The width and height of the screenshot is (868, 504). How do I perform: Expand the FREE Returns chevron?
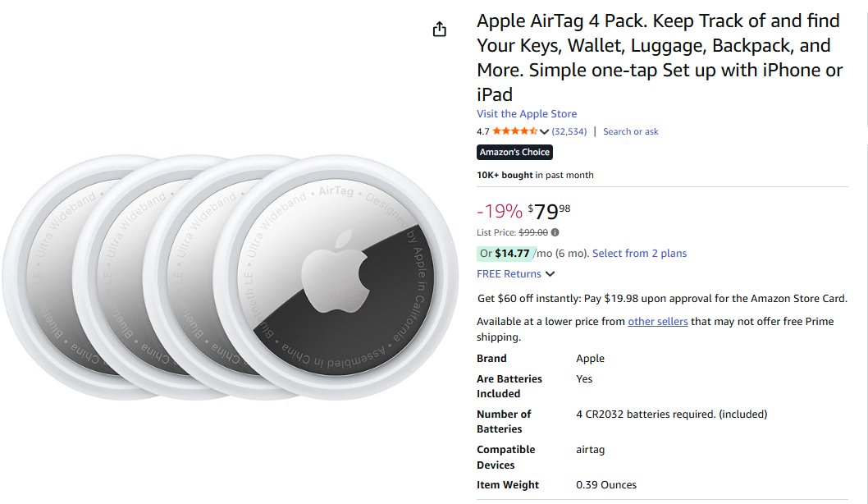(550, 274)
